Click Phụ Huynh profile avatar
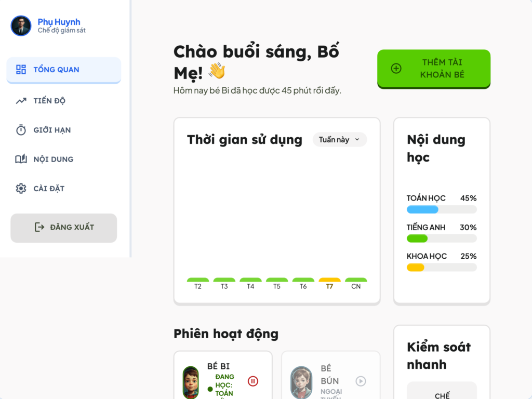This screenshot has width=532, height=399. 21,25
